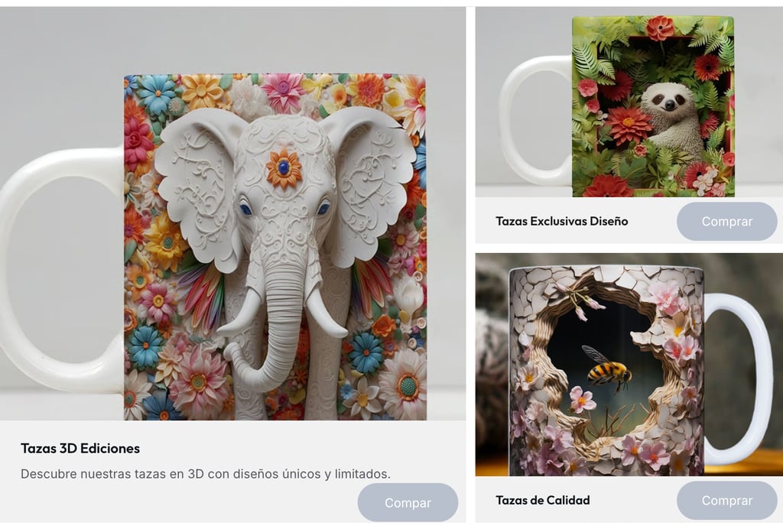Click the orange flower on the elephant's forehead
The image size is (783, 532).
[x=284, y=168]
